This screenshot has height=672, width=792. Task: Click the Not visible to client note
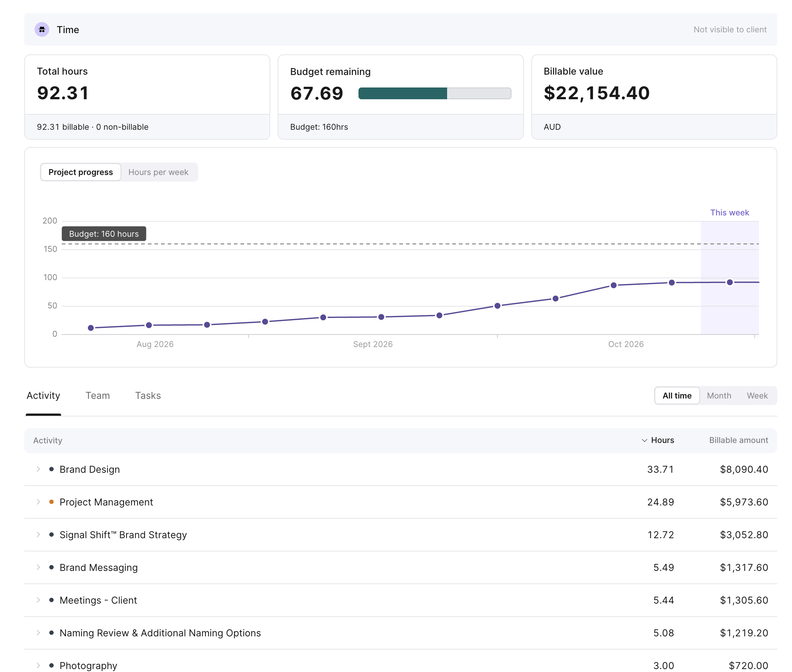click(x=730, y=29)
